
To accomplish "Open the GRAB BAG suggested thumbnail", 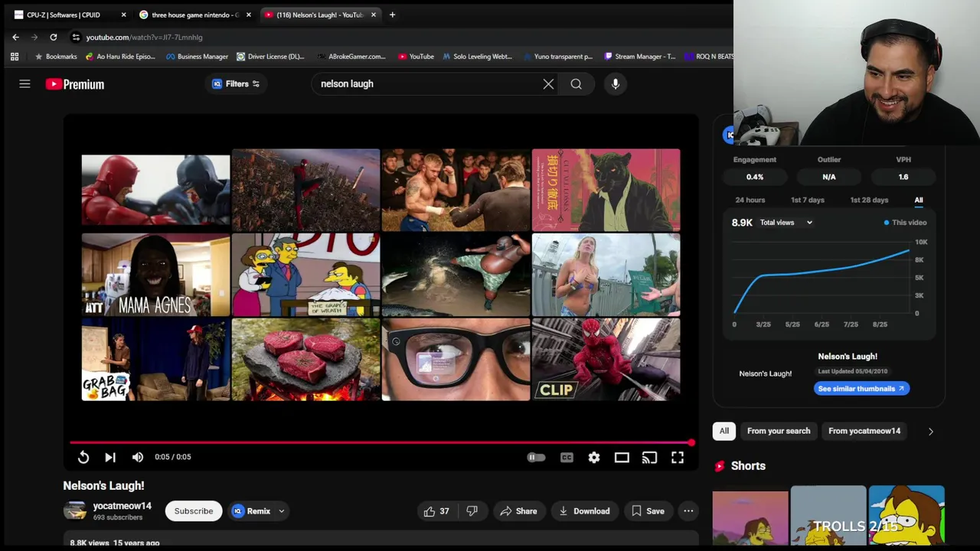I will coord(155,360).
